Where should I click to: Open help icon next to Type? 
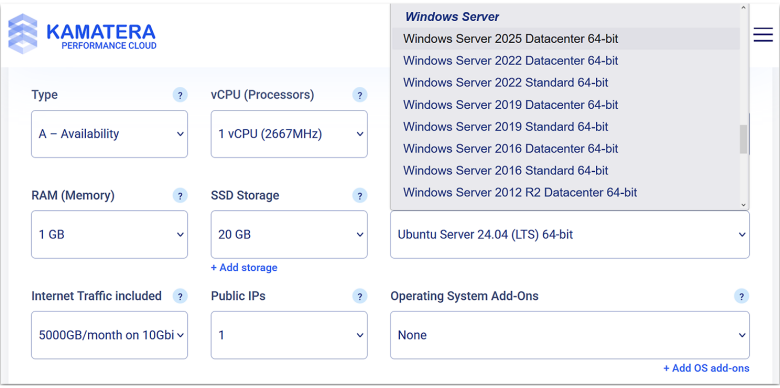(180, 95)
